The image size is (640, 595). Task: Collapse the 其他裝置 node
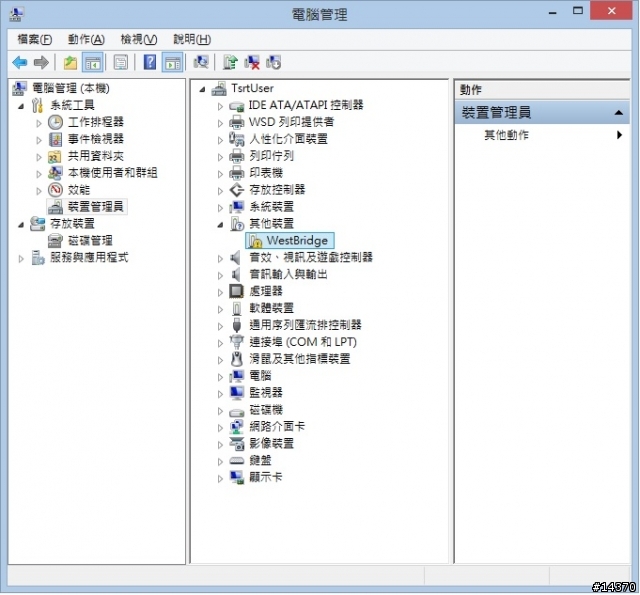[x=220, y=224]
